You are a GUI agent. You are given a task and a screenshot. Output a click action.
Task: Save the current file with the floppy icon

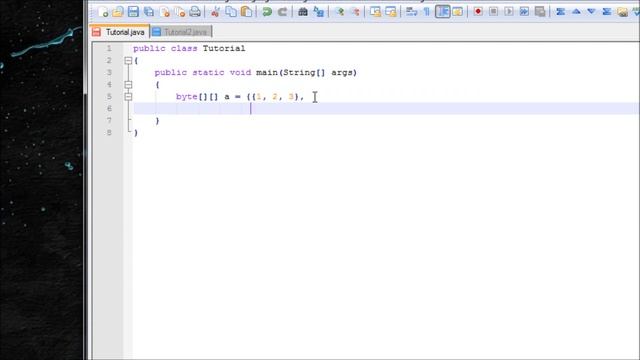133,11
